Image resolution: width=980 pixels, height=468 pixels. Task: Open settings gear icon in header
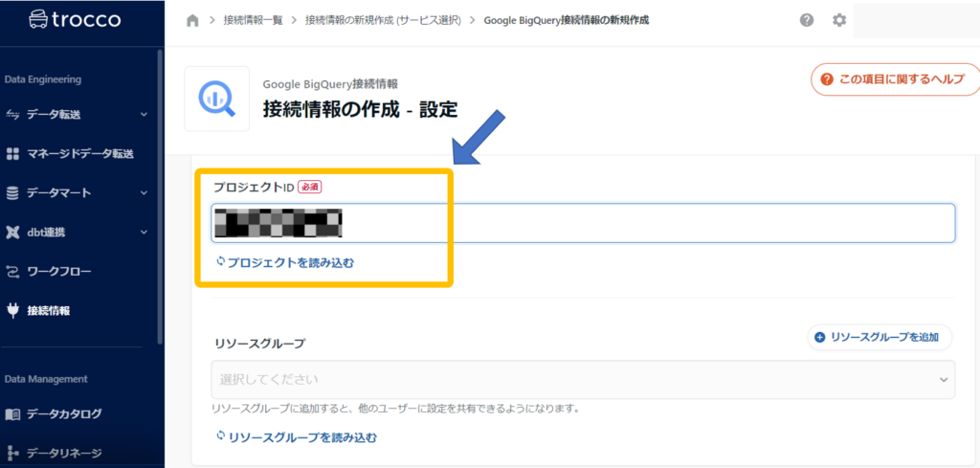pyautogui.click(x=839, y=20)
